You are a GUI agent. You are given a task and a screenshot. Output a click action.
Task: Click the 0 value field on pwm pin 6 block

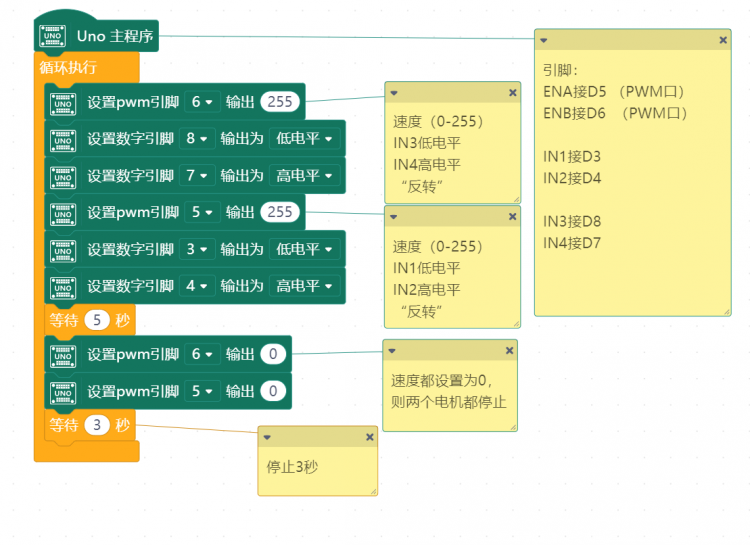pyautogui.click(x=273, y=354)
